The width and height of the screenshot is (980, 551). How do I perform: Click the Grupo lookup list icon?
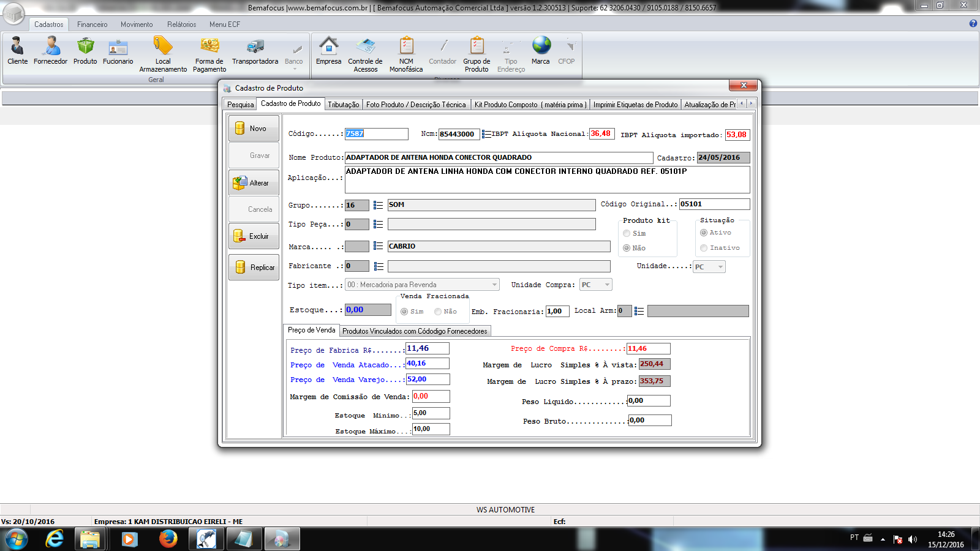tap(378, 205)
